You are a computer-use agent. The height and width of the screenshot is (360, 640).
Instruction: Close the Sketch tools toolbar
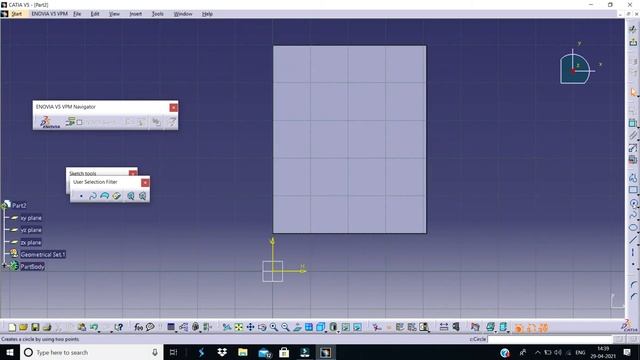pyautogui.click(x=133, y=173)
